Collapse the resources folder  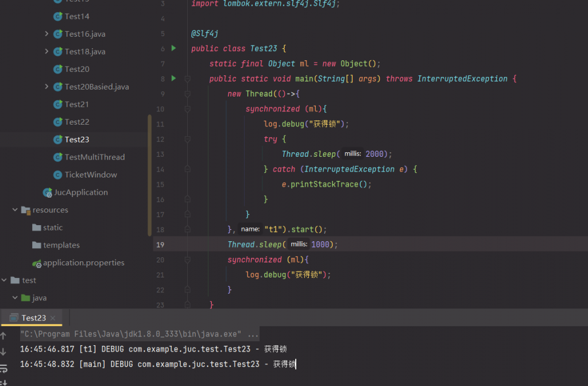15,210
